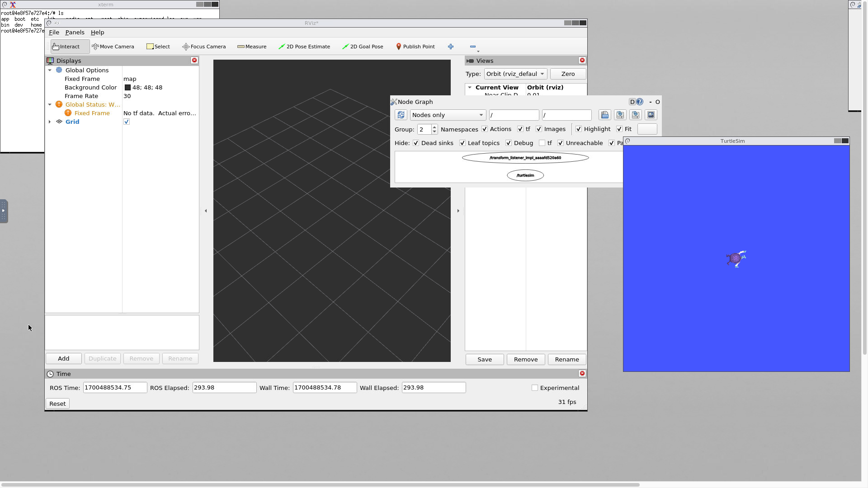The width and height of the screenshot is (868, 488).
Task: Toggle the Dead sinks checkbox
Action: (416, 143)
